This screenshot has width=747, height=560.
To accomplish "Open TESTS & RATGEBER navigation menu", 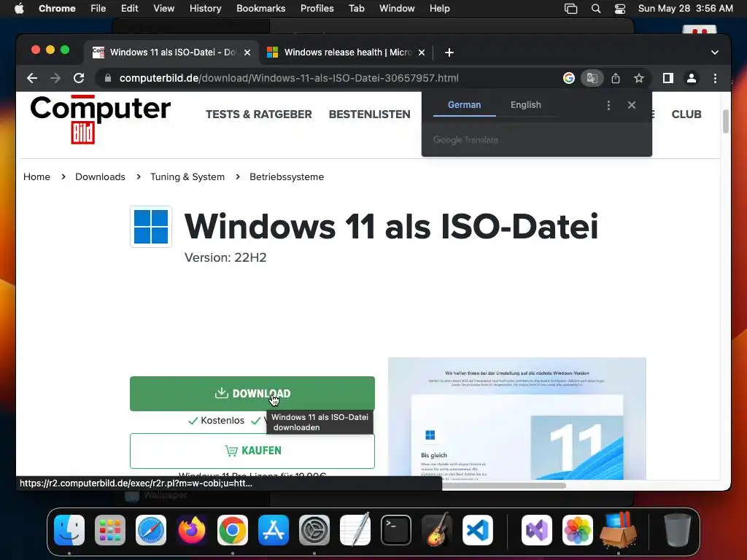I will pyautogui.click(x=259, y=114).
